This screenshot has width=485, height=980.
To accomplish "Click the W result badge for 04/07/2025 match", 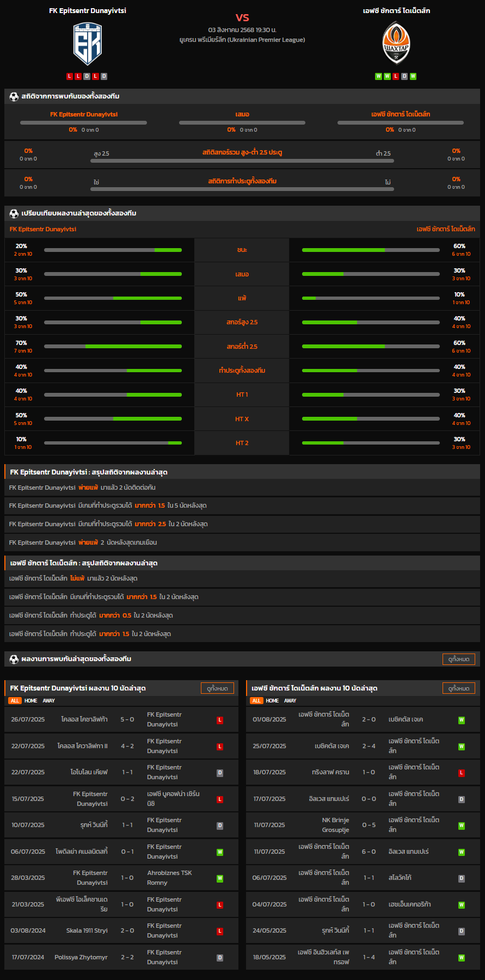I will (x=462, y=905).
